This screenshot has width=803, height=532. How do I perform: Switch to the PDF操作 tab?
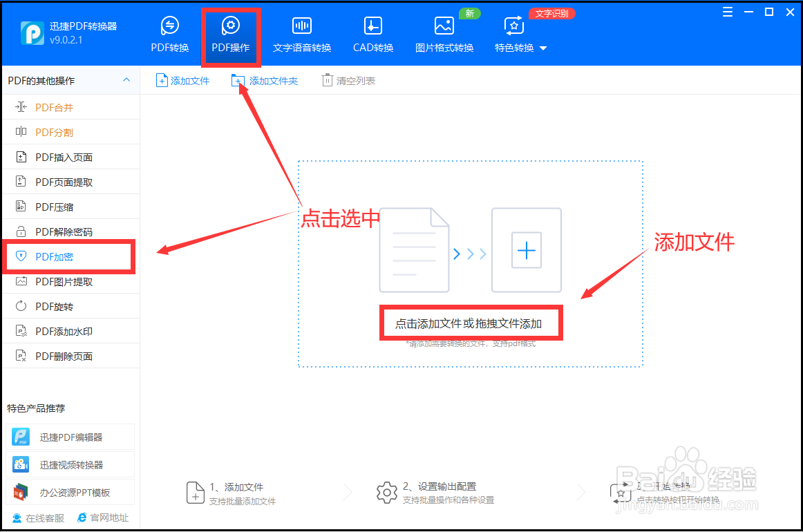pos(230,35)
